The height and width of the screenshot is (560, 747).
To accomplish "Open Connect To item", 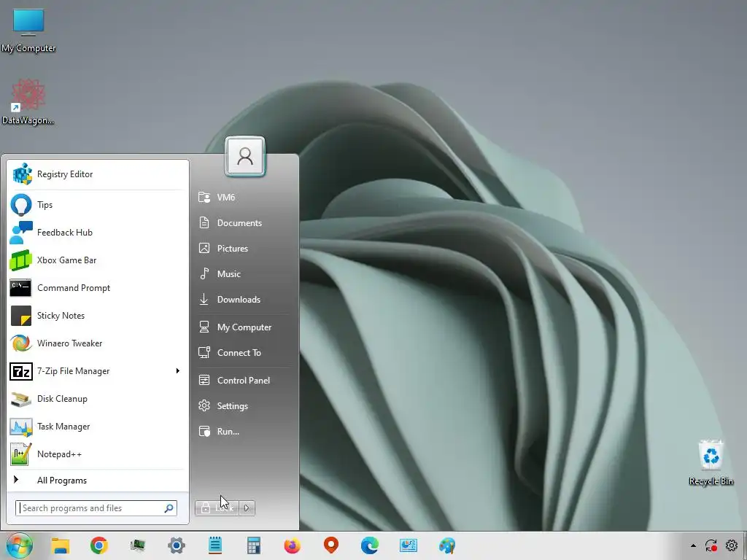I will coord(244,352).
